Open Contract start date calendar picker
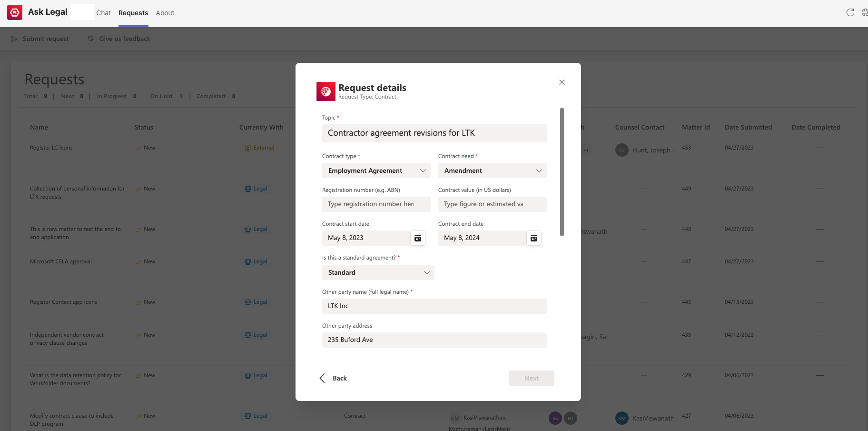 click(418, 238)
